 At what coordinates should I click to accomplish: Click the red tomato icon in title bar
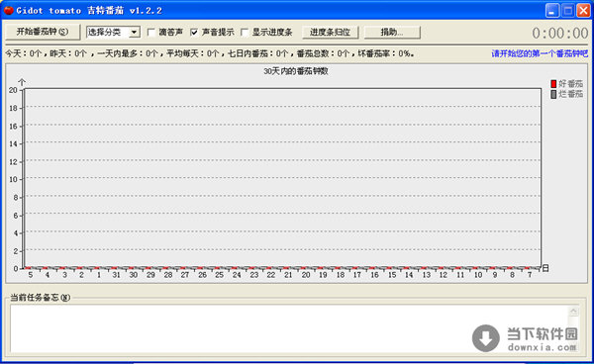8,10
